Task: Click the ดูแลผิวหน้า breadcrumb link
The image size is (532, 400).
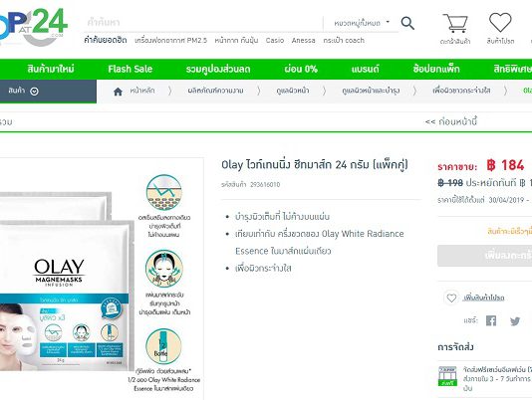Action: [293, 91]
